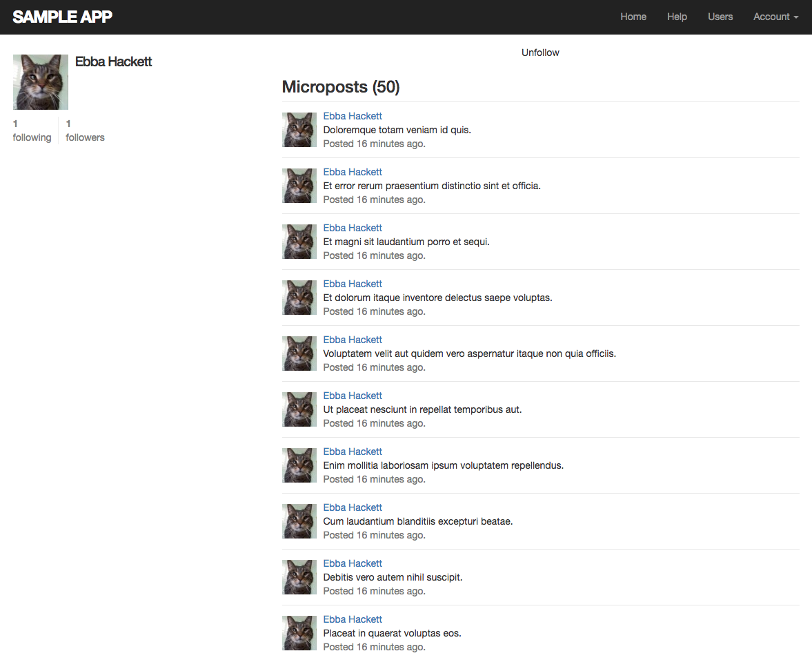Viewport: 812px width, 660px height.
Task: Click the large Ebba Hackett profile avatar
Action: pyautogui.click(x=41, y=82)
